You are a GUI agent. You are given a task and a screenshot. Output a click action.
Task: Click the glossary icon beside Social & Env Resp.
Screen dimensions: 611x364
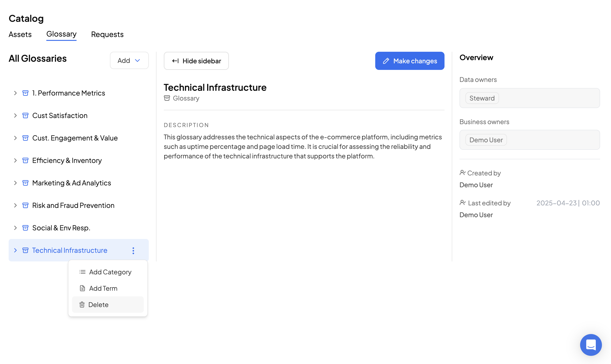click(x=25, y=228)
